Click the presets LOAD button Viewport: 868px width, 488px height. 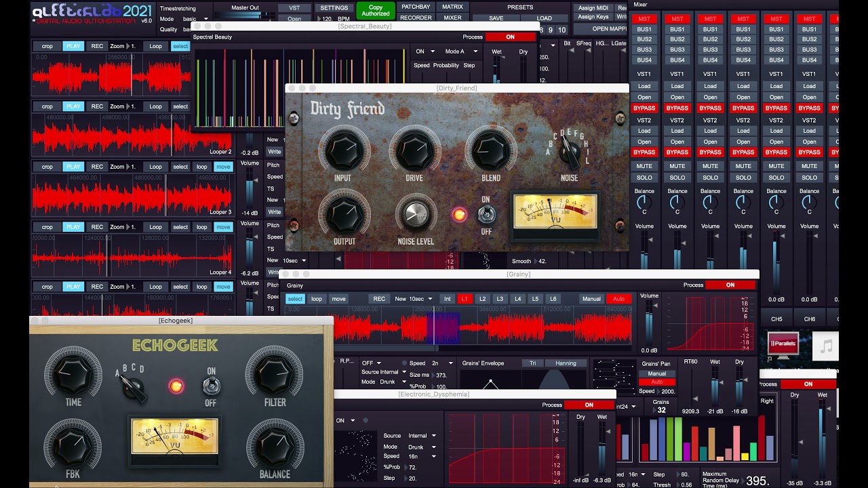click(544, 18)
